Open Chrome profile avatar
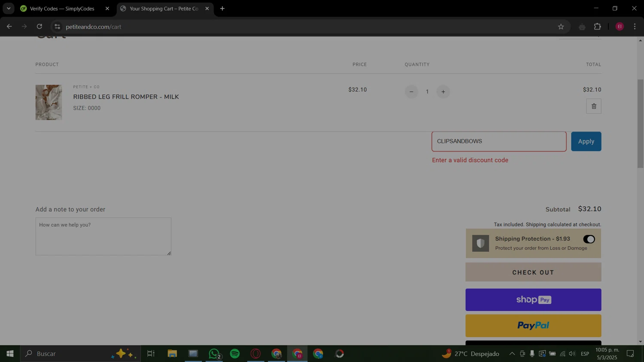 [620, 27]
